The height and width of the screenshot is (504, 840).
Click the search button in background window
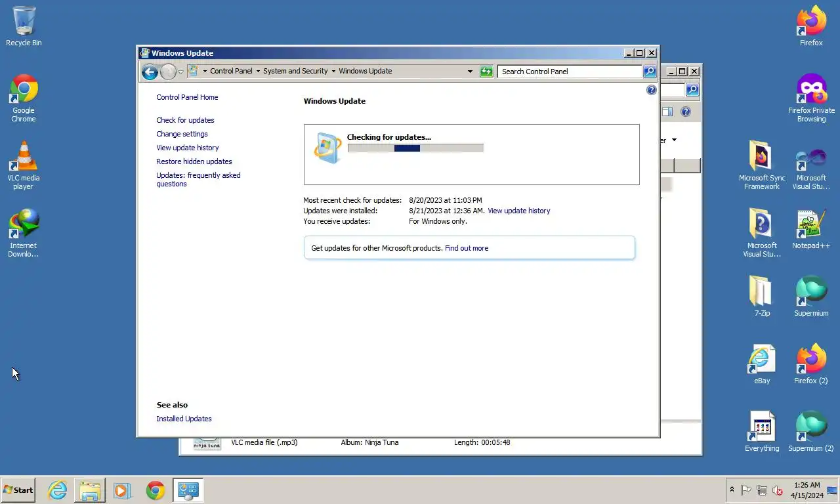(x=692, y=90)
